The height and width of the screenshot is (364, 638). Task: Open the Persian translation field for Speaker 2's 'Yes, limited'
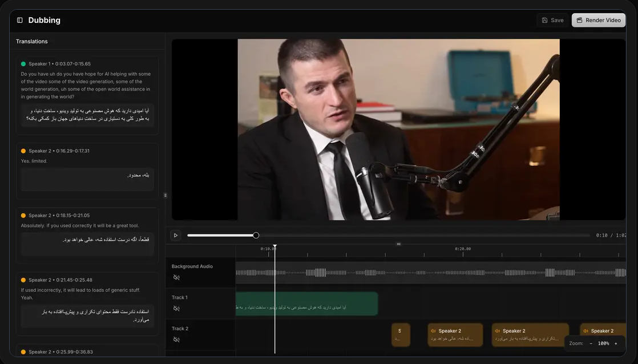click(87, 179)
